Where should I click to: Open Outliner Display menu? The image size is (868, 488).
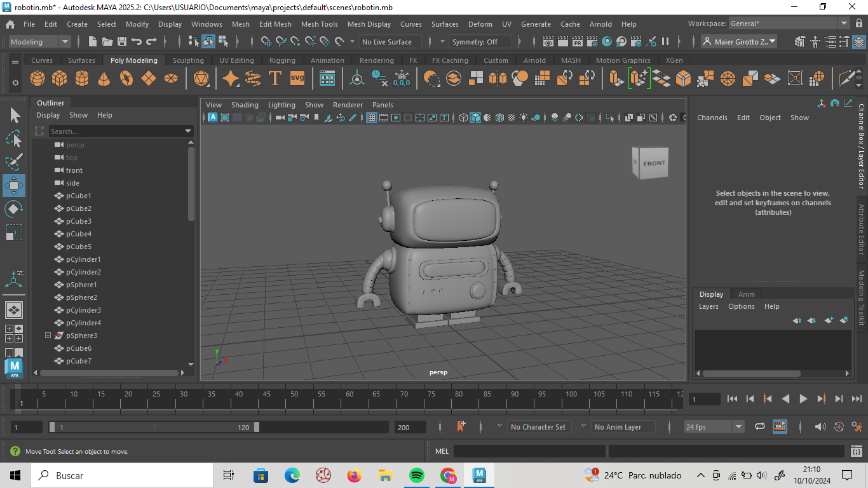click(x=48, y=115)
